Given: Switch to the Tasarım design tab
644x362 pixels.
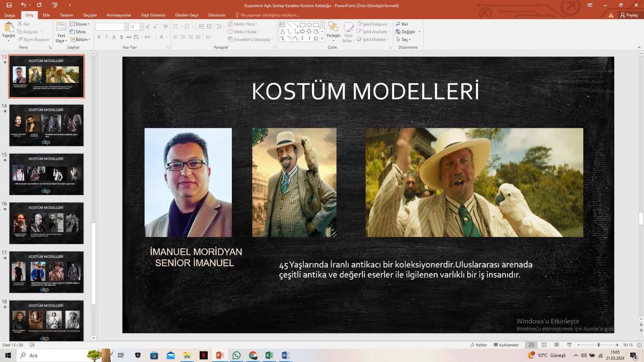Looking at the screenshot, I should point(66,15).
